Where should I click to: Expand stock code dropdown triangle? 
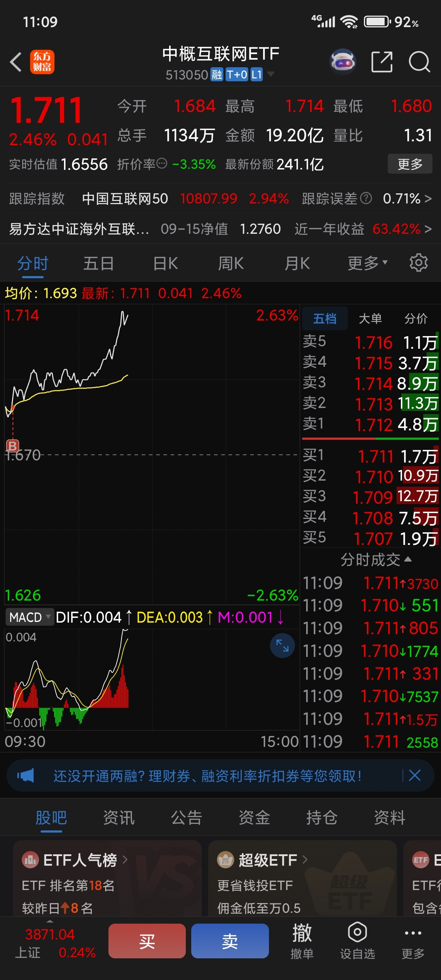point(270,74)
